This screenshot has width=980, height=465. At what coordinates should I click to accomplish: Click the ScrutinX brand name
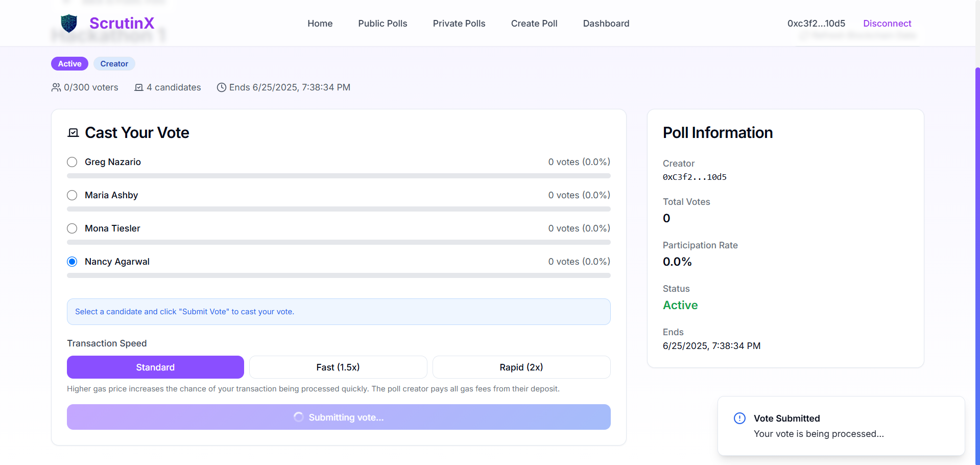coord(122,23)
